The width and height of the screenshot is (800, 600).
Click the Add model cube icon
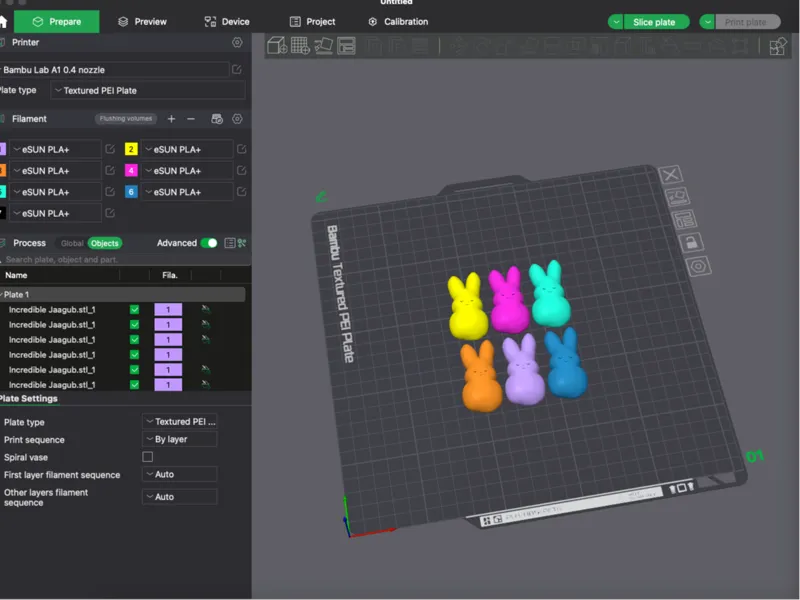(x=277, y=45)
